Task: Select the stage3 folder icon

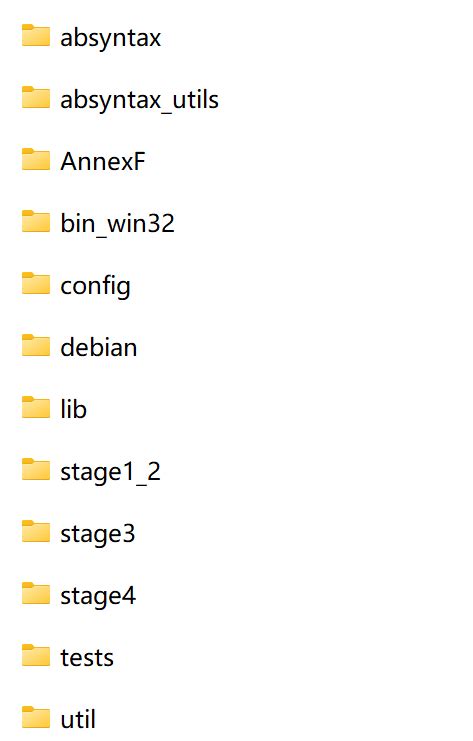Action: pos(36,532)
